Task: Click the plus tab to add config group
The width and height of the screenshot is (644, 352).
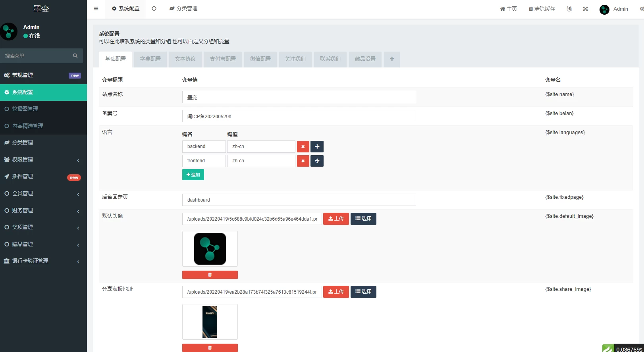Action: pos(392,59)
